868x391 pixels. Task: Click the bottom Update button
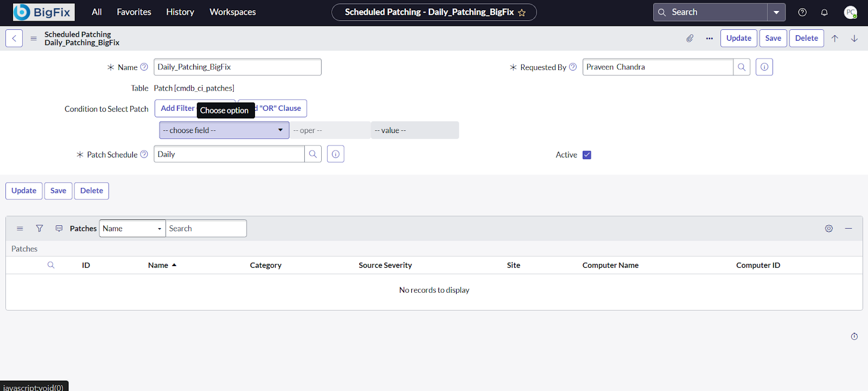click(x=24, y=191)
